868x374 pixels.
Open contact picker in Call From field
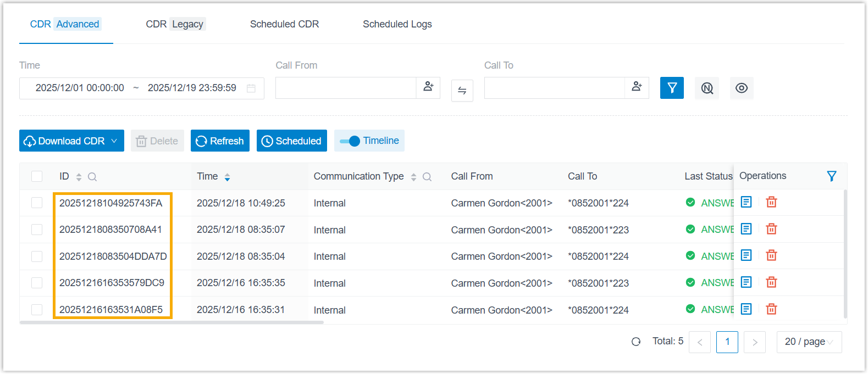(428, 87)
